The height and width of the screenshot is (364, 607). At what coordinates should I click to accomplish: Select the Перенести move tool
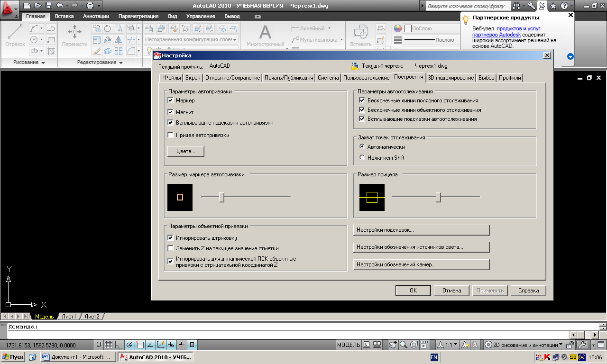[x=74, y=35]
